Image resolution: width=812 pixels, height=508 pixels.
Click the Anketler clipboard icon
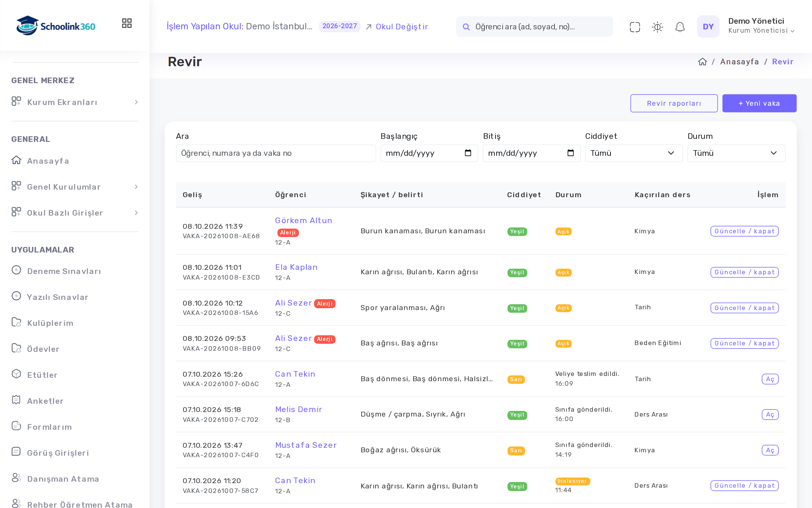coord(16,400)
